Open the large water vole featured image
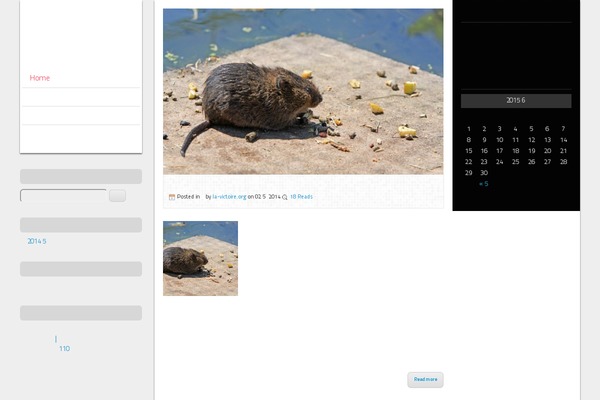 [303, 92]
